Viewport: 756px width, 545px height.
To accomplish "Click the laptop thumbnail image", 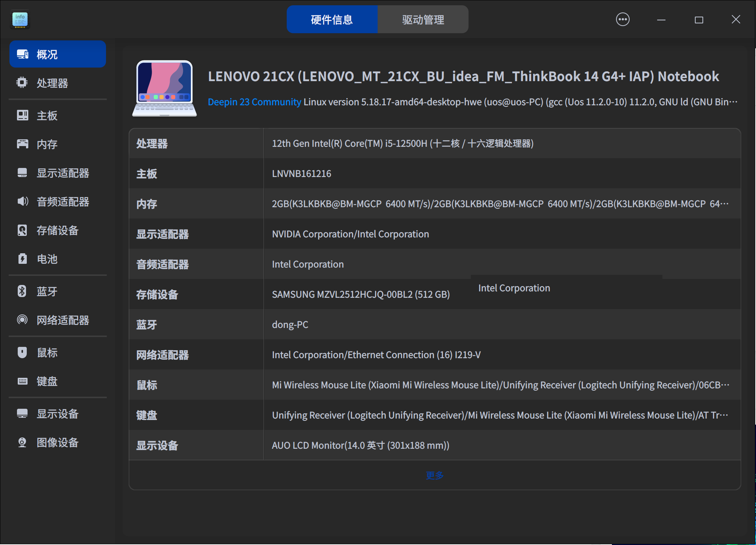I will [164, 89].
